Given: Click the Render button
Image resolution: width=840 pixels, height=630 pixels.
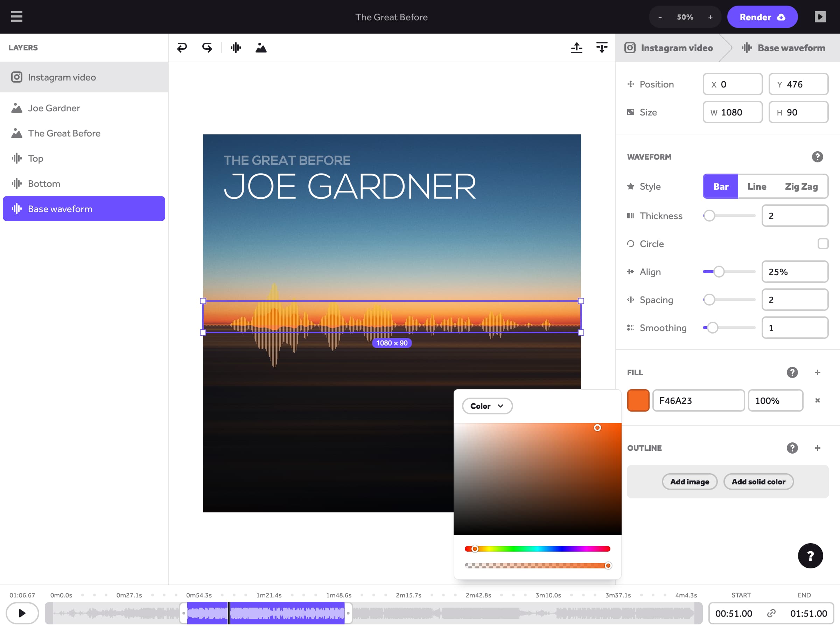Looking at the screenshot, I should [762, 17].
